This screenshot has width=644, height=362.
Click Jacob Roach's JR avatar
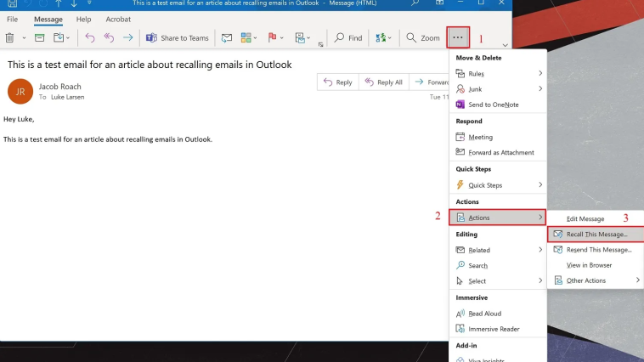pos(20,91)
